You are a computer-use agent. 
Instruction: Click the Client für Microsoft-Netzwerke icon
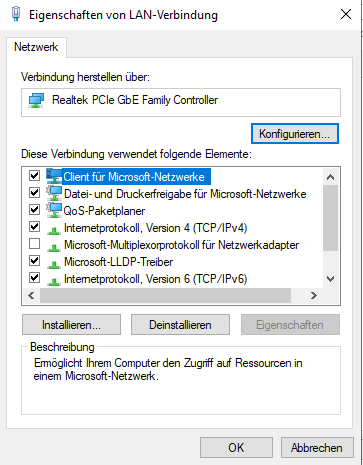coord(54,176)
